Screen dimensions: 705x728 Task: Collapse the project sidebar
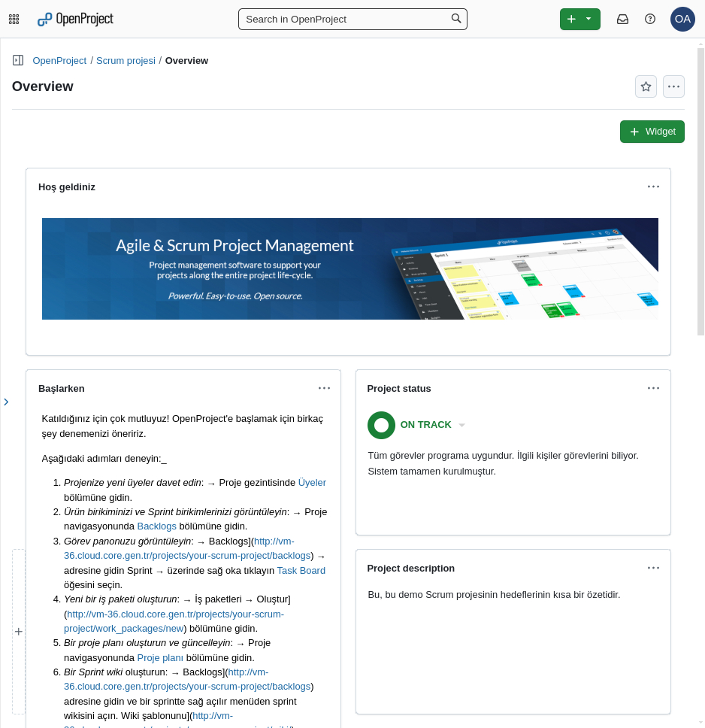pyautogui.click(x=18, y=60)
